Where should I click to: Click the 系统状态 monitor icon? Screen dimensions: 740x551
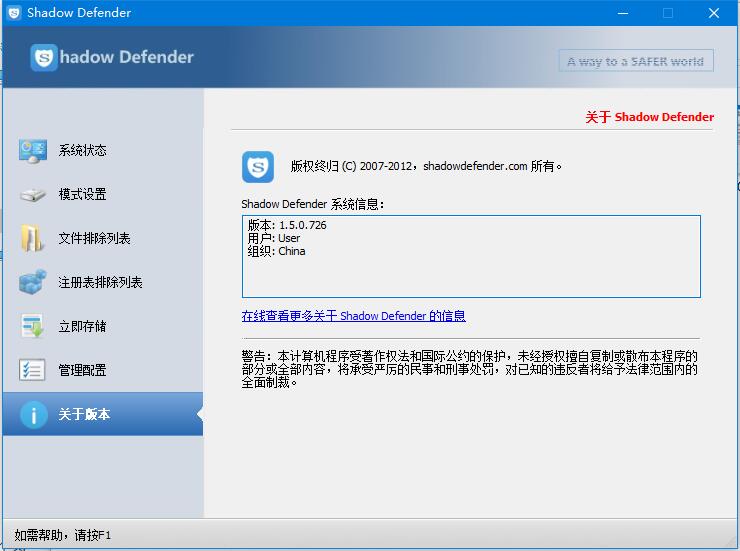(33, 151)
